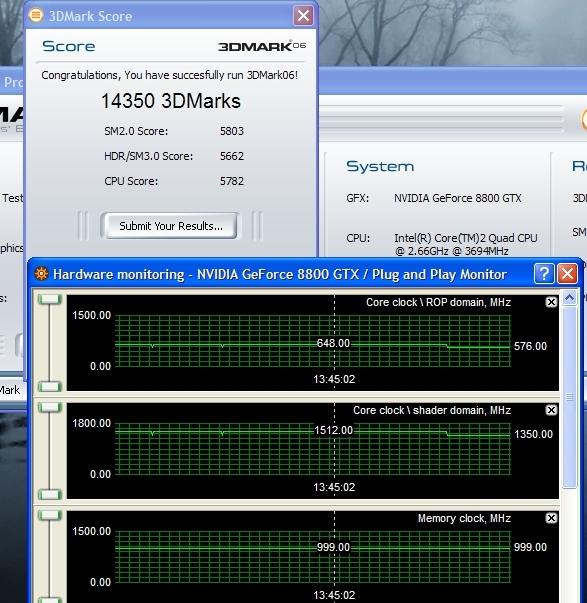Click the CPU Score value 5782
The image size is (587, 603).
point(232,181)
